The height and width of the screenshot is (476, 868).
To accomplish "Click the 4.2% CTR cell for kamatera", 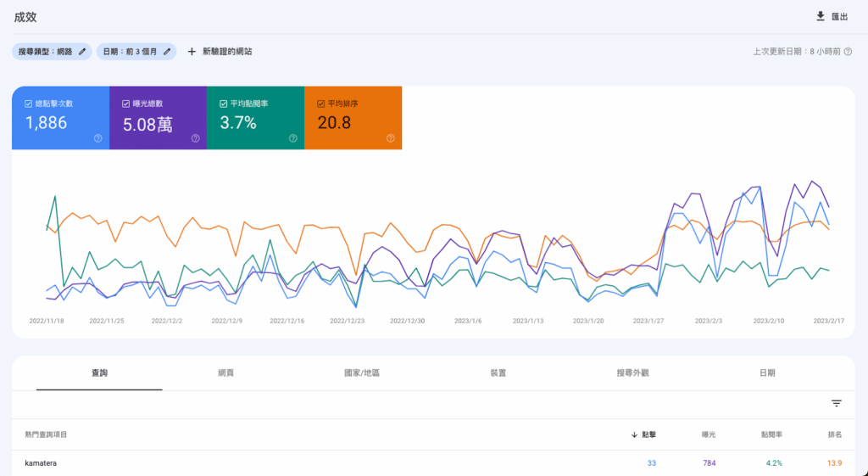I will coord(774,463).
